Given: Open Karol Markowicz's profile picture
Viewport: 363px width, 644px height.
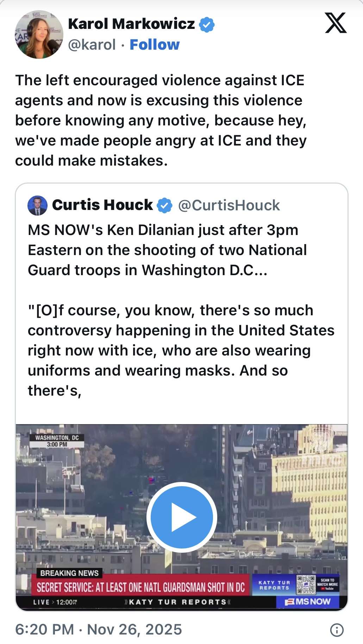Looking at the screenshot, I should tap(39, 34).
